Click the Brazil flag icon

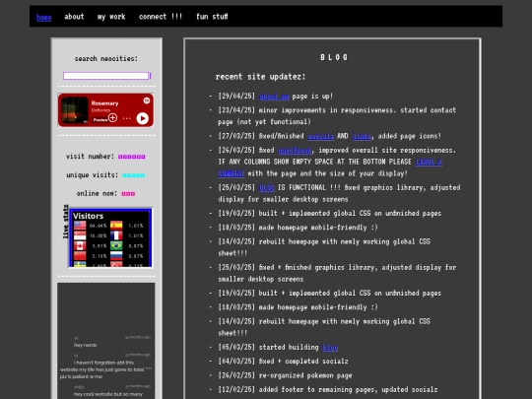tap(116, 245)
